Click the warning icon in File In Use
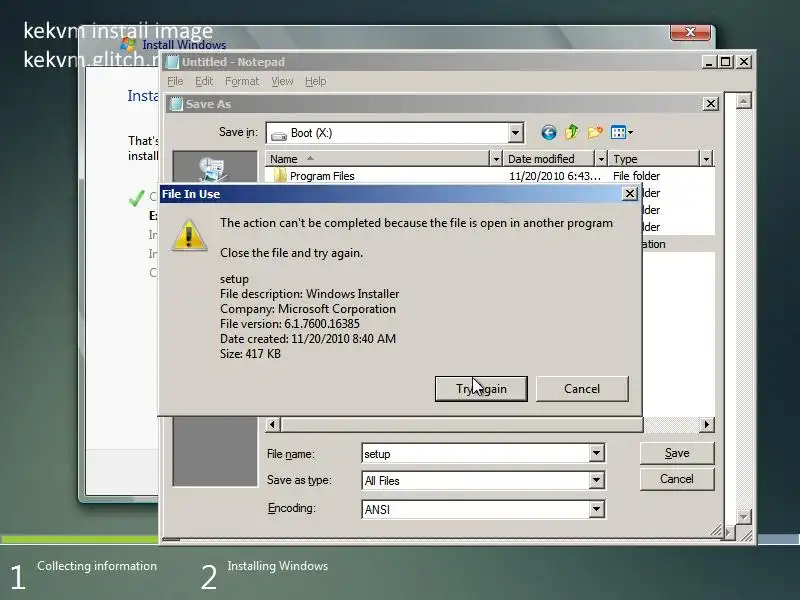Screen dimensions: 800x600 coord(189,235)
